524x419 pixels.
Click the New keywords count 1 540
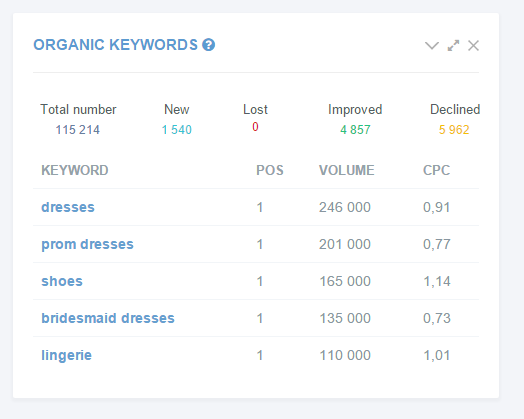coord(177,130)
